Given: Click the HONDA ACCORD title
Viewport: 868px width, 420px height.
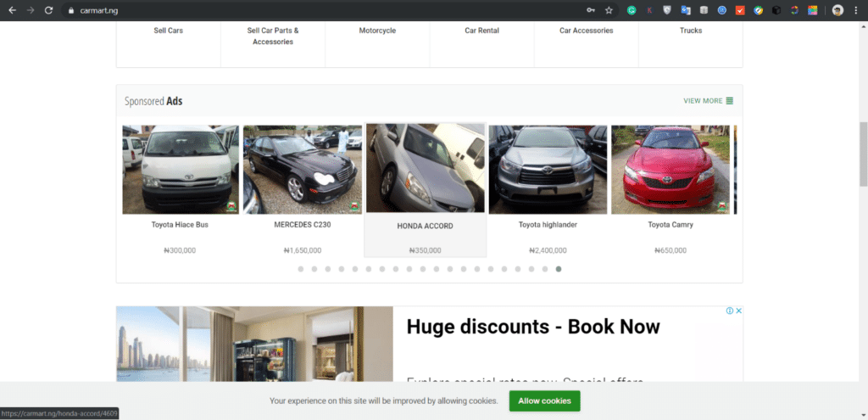Looking at the screenshot, I should (x=426, y=226).
